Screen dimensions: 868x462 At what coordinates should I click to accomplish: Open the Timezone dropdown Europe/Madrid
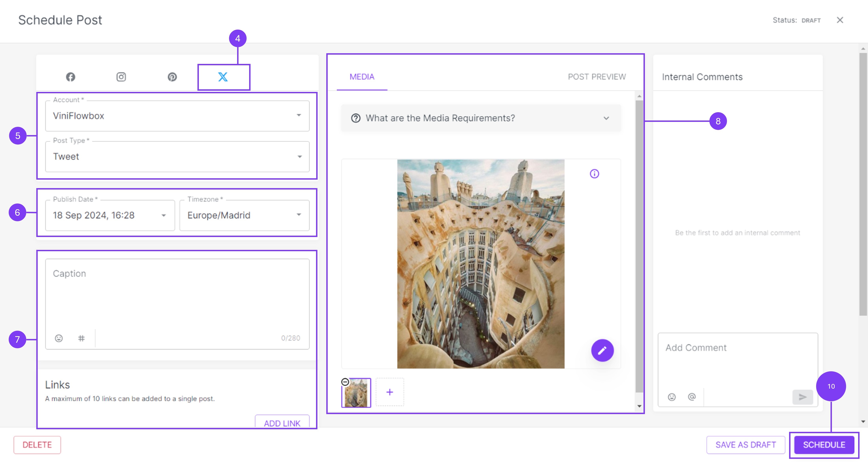(244, 216)
